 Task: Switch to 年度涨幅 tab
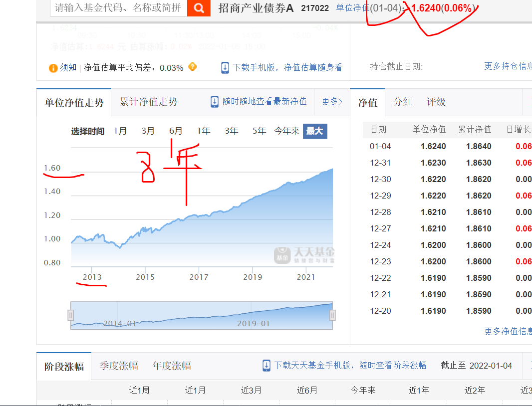coord(172,366)
